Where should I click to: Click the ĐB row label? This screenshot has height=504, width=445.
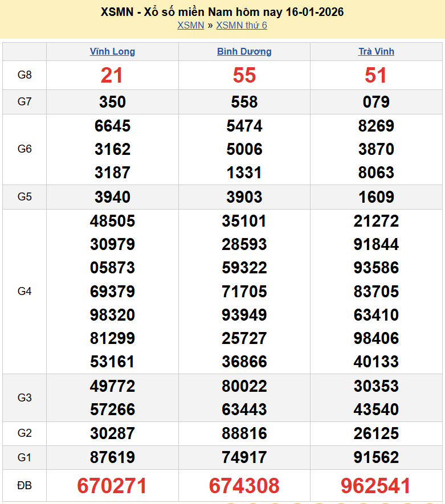[x=25, y=486]
